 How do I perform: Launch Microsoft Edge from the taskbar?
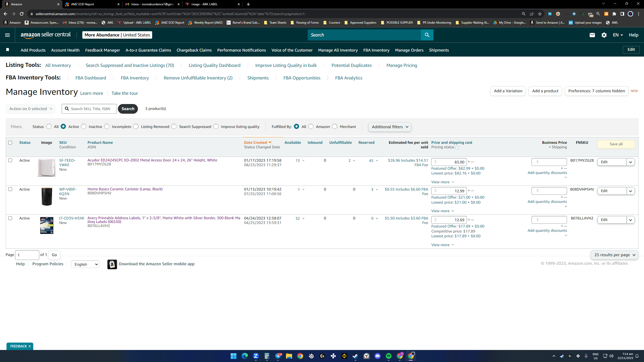pyautogui.click(x=245, y=356)
